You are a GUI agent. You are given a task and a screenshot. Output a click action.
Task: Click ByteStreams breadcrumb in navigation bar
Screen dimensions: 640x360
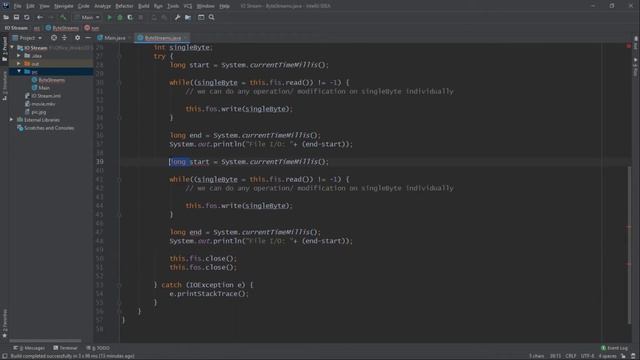click(63, 28)
